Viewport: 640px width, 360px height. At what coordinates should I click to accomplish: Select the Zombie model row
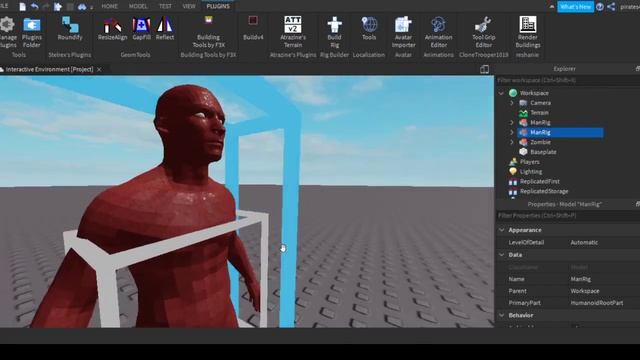540,142
